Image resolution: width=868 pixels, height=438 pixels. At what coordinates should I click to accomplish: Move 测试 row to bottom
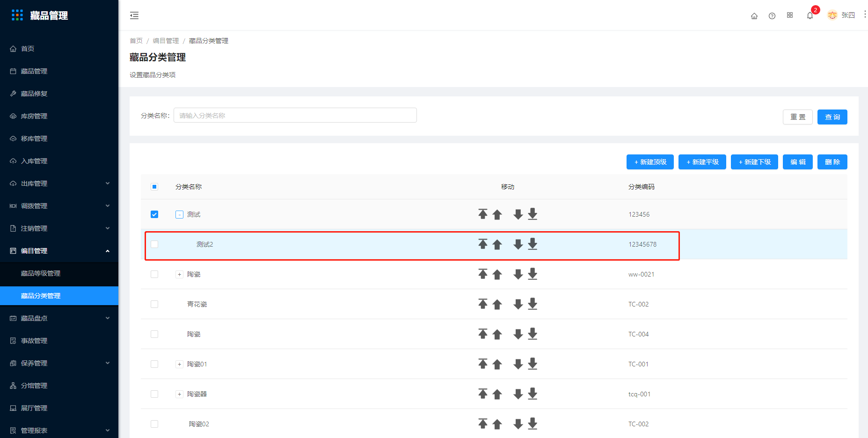click(x=532, y=214)
